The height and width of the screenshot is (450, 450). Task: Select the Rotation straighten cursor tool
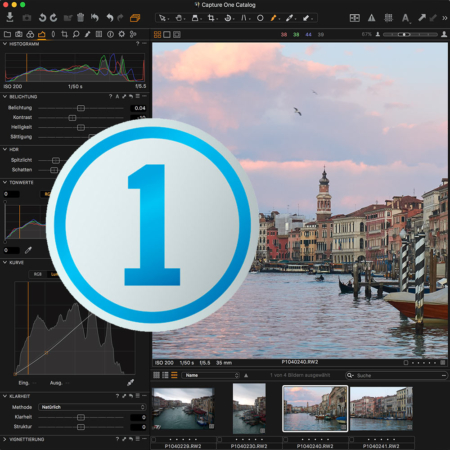(x=228, y=18)
